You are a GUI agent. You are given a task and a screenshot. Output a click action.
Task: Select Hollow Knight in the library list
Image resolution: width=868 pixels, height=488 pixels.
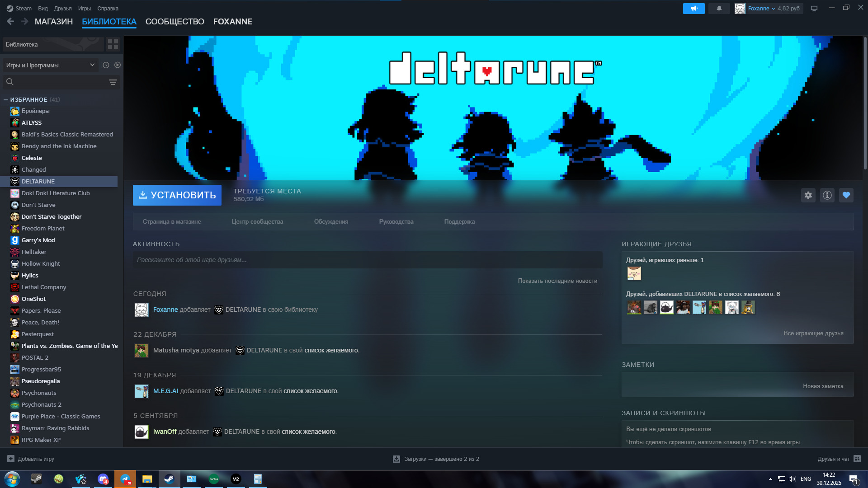pyautogui.click(x=41, y=264)
